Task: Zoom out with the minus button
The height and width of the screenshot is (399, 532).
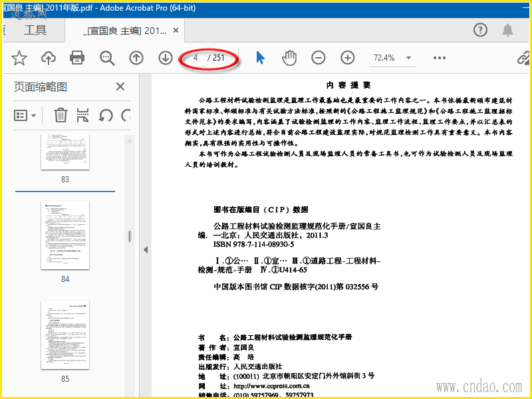Action: tap(319, 58)
